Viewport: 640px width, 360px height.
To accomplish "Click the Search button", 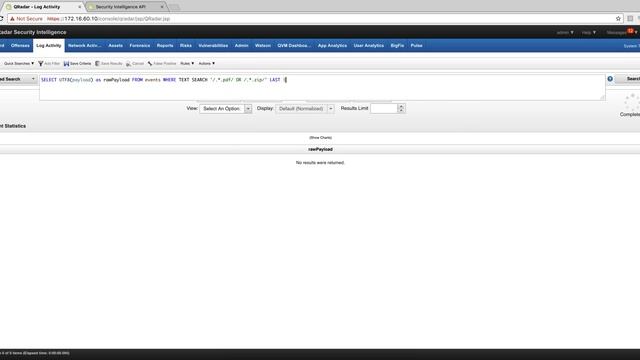I will point(629,79).
